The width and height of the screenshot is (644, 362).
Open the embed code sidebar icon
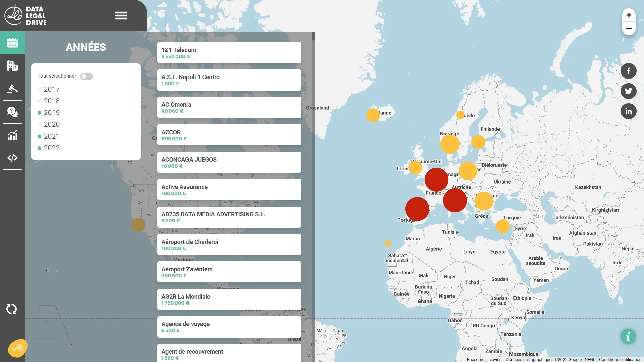coord(12,158)
